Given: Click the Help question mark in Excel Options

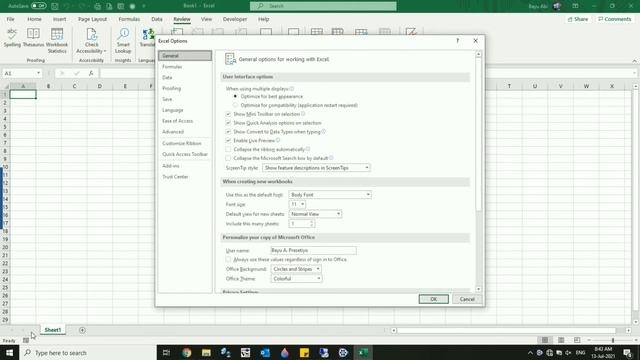Looking at the screenshot, I should [458, 40].
